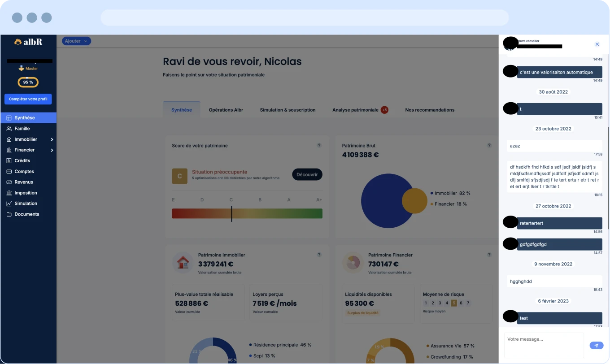
Task: Click the Découvrir button
Action: 307,174
